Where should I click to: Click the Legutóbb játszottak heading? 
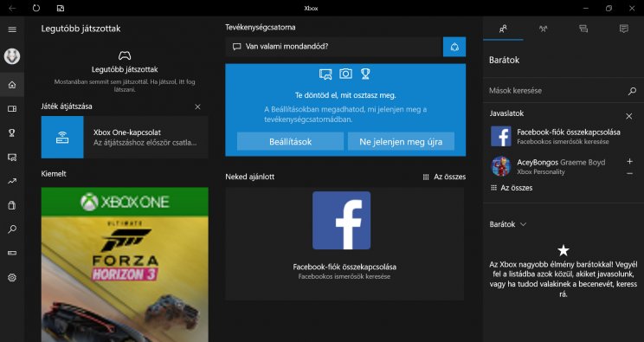pos(80,29)
